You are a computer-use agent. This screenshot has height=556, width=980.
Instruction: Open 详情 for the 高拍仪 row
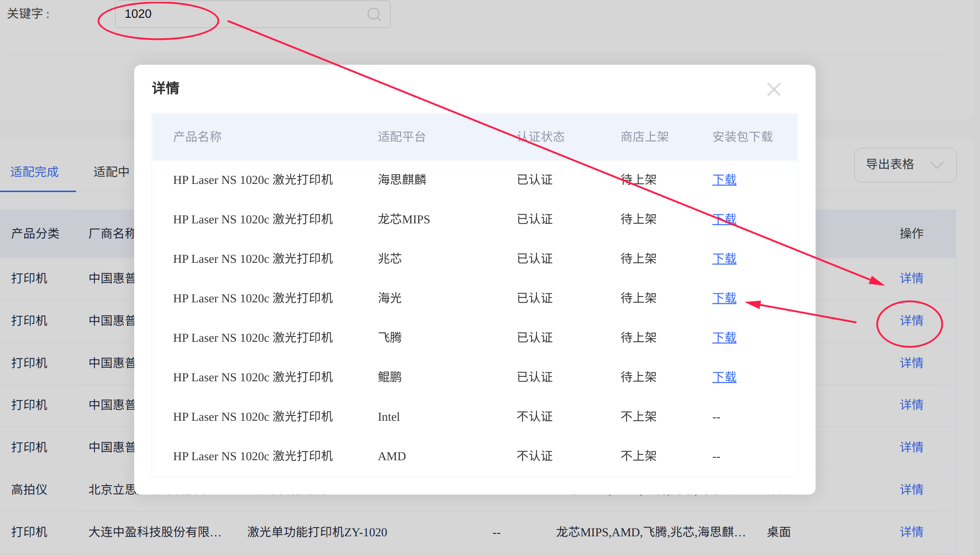pos(912,490)
